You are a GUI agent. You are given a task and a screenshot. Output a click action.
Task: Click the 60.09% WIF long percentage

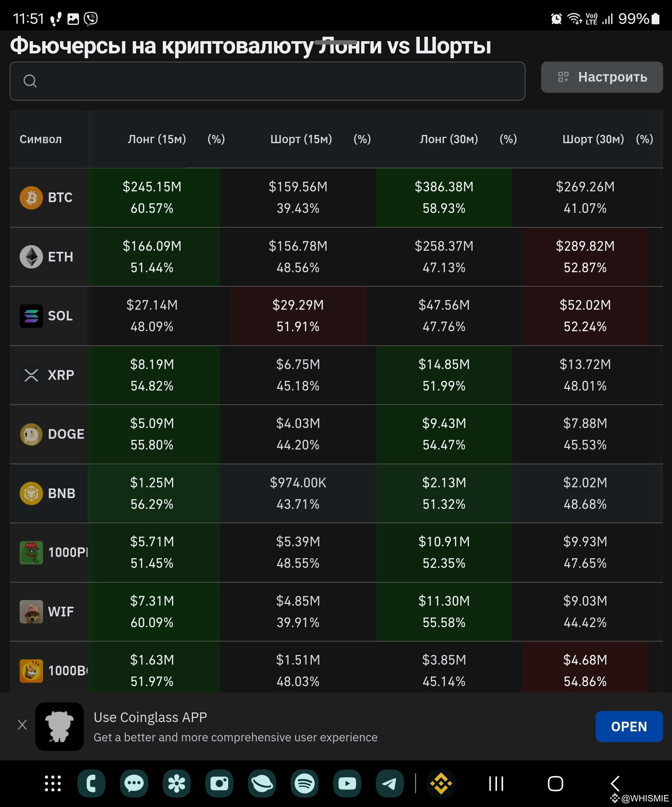point(152,623)
